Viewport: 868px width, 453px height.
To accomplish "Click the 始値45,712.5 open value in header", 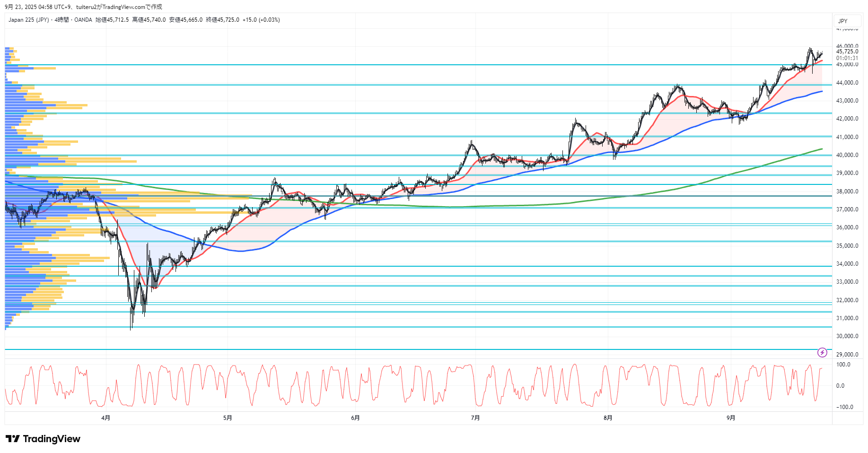I will coord(112,20).
